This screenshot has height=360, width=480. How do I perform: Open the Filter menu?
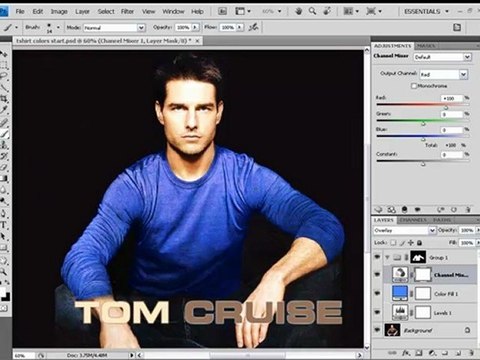127,11
